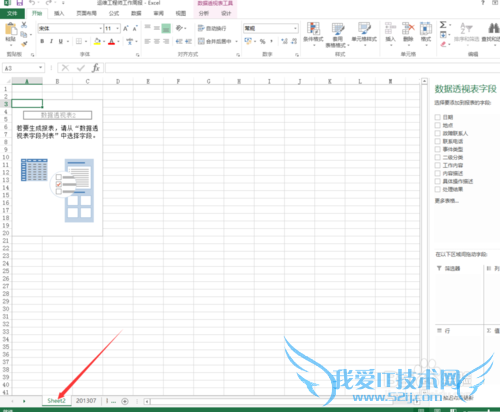The image size is (500, 412).
Task: Check the 日期 field checkbox
Action: pyautogui.click(x=438, y=117)
